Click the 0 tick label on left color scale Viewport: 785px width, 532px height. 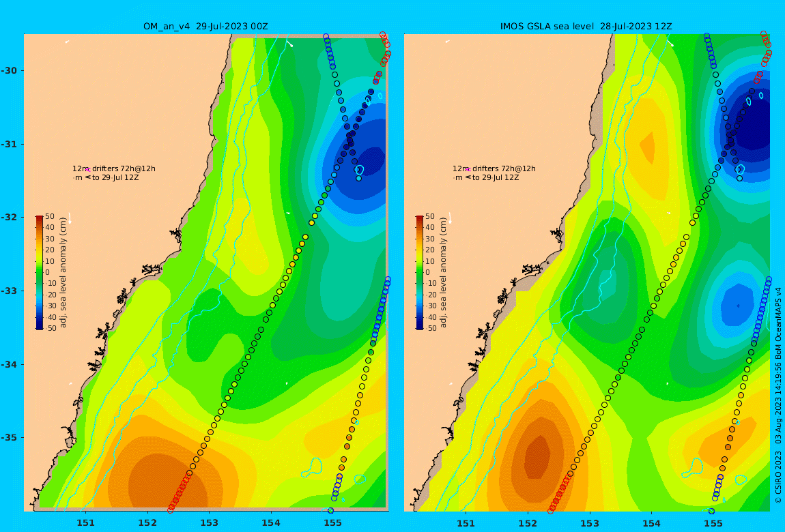tap(48, 273)
